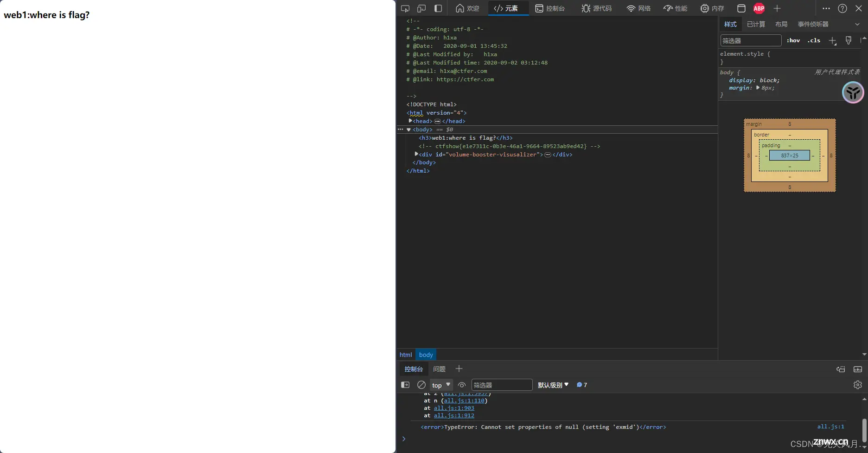Open the 源代码 sources tab
This screenshot has width=868, height=453.
(597, 8)
